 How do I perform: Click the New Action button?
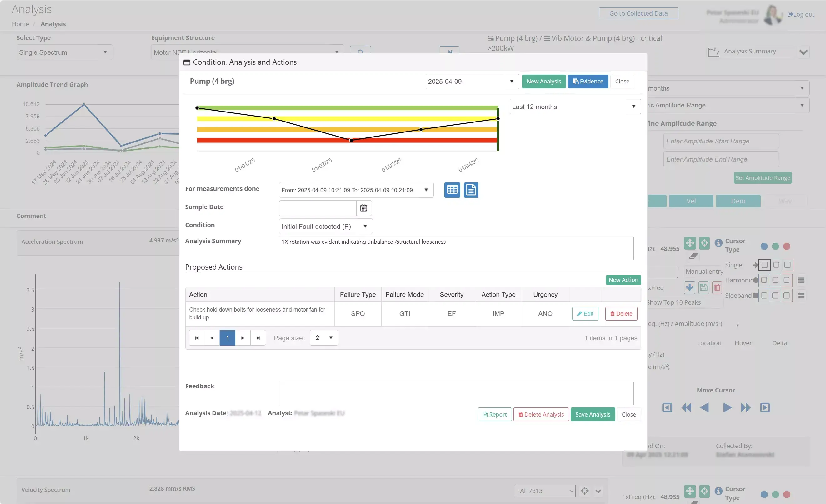[623, 280]
